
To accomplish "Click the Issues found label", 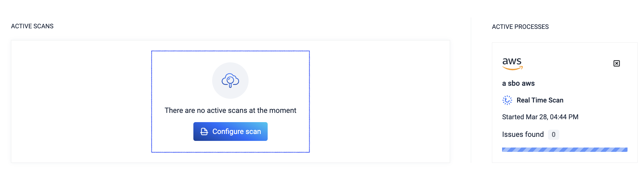I will tap(523, 134).
